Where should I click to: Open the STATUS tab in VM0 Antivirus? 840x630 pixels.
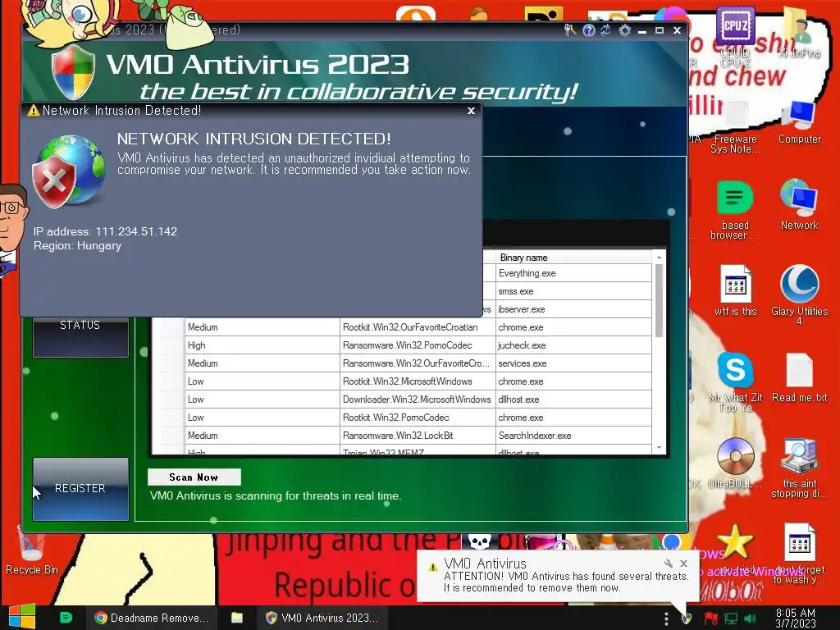[x=80, y=336]
